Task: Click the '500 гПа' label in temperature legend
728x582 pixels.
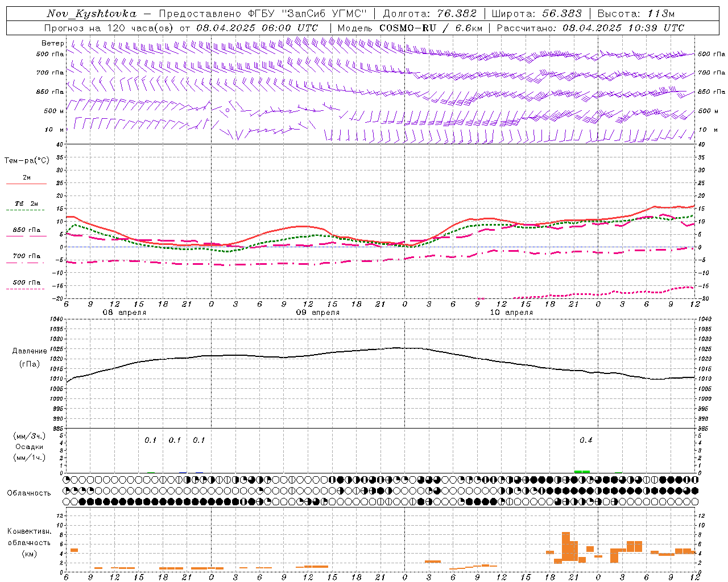Action: [x=27, y=282]
